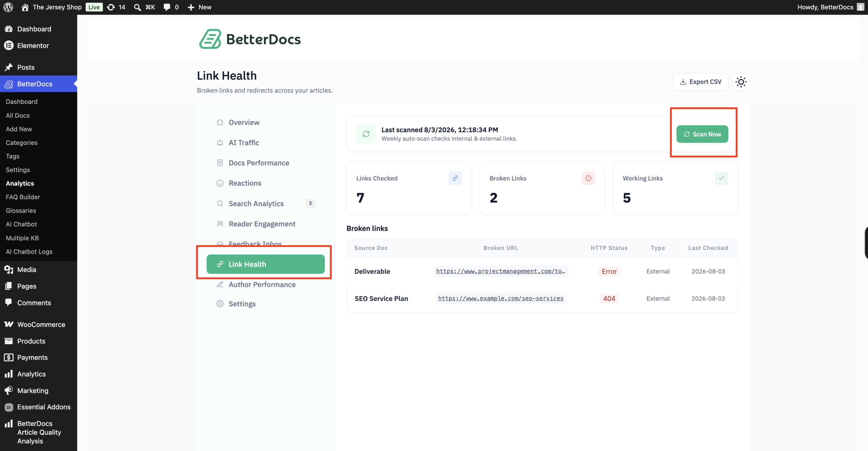
Task: Click WooCommerce Analytics bar chart icon
Action: (8, 374)
